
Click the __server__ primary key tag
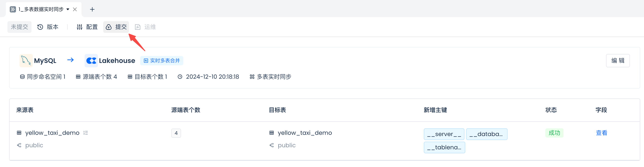point(444,134)
